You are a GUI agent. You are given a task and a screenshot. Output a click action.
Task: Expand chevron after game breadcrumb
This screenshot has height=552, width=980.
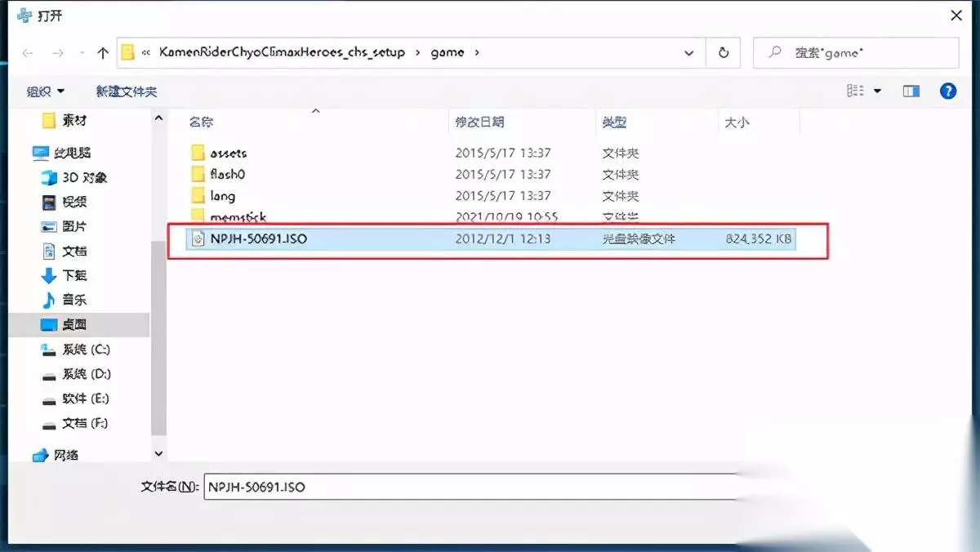pos(477,52)
